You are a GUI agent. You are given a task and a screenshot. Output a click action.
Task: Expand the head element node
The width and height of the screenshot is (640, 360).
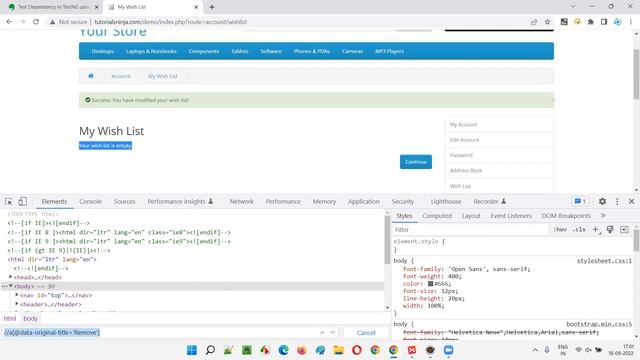point(11,277)
